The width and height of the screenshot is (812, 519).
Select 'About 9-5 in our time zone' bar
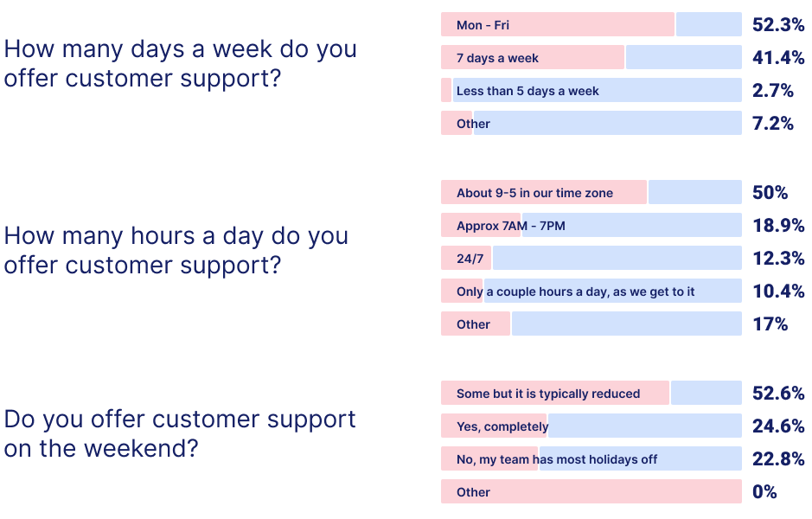[591, 192]
